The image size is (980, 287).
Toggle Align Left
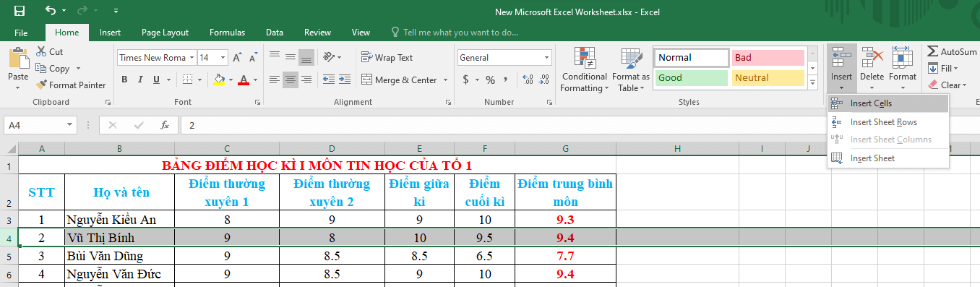click(274, 80)
